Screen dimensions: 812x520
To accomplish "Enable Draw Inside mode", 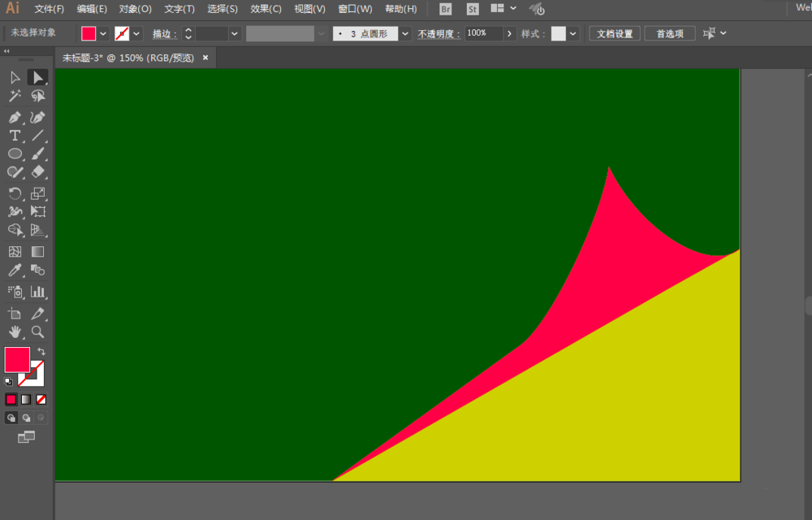I will (41, 418).
